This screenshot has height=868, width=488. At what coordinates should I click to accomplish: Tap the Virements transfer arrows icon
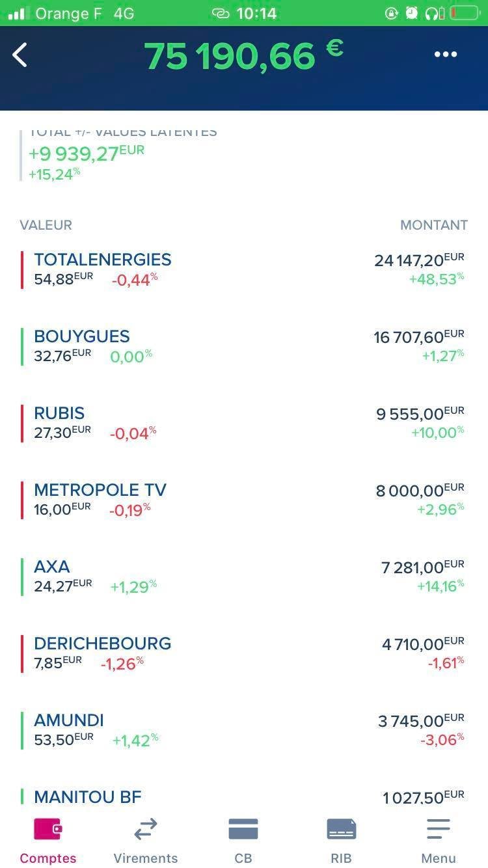[145, 829]
